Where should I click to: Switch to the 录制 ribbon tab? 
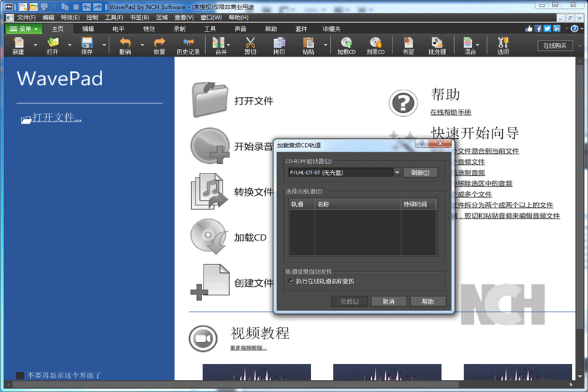pos(179,29)
